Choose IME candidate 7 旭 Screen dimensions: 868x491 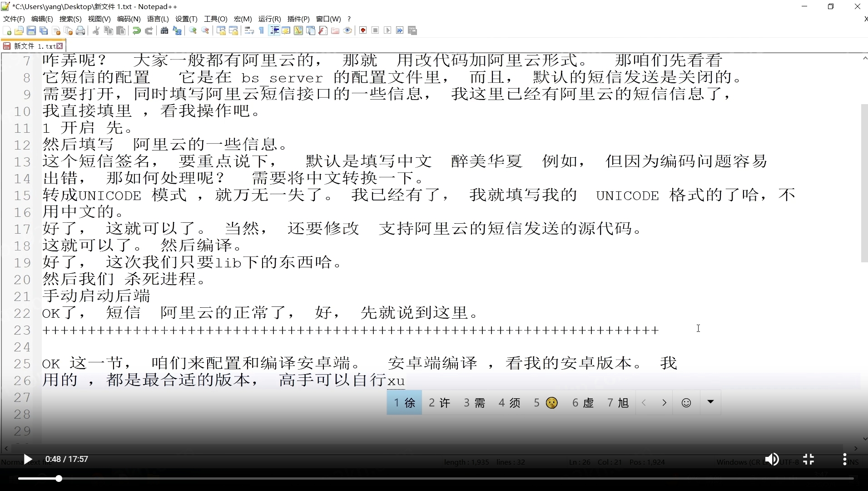(x=618, y=403)
